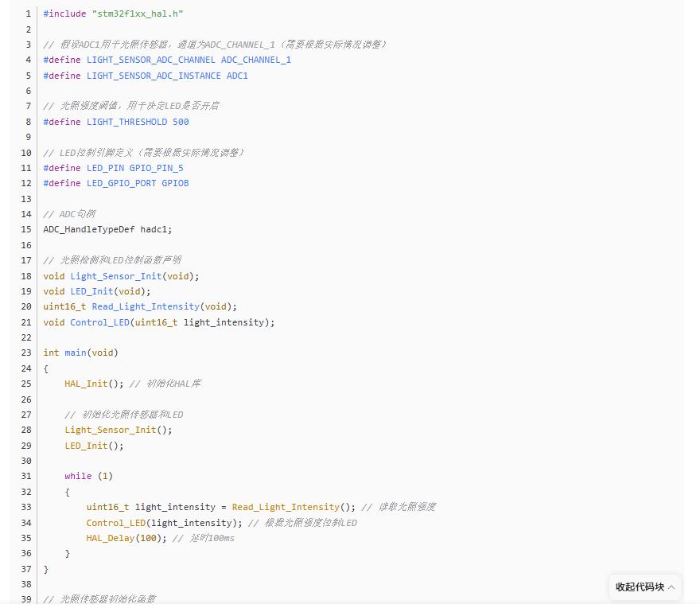Click the 光照传感器初始化函数 comment on line 39
This screenshot has width=700, height=608.
[x=107, y=599]
